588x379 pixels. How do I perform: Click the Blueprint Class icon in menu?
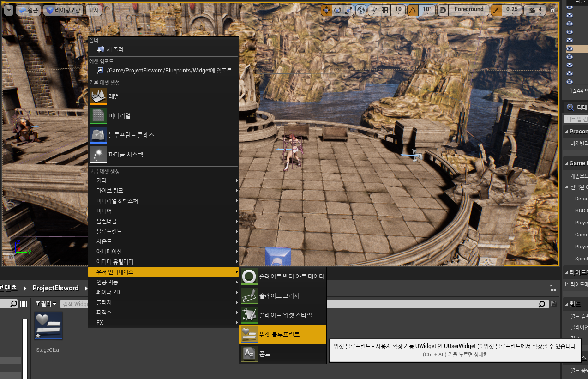point(98,135)
